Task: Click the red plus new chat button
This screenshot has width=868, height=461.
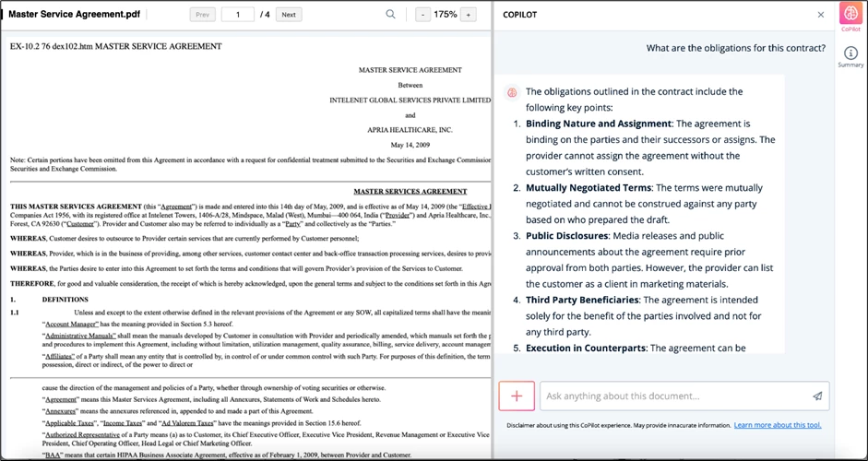Action: pyautogui.click(x=517, y=396)
